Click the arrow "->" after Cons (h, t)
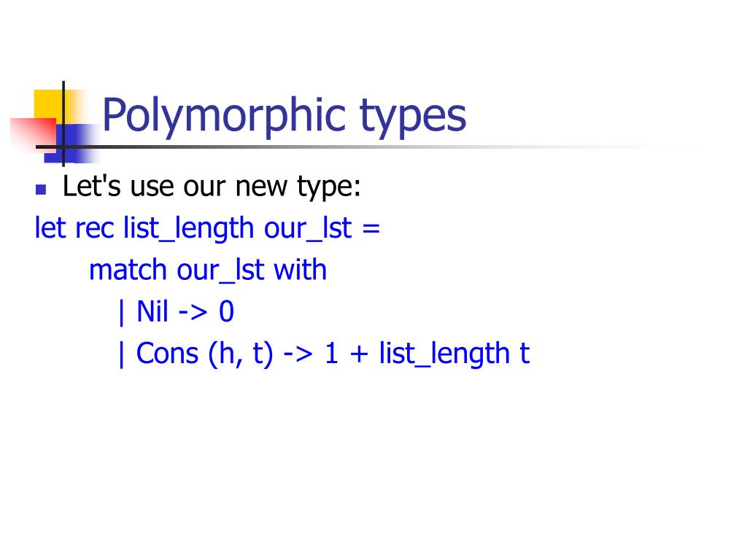Screen dimensions: 747x560 [x=298, y=355]
